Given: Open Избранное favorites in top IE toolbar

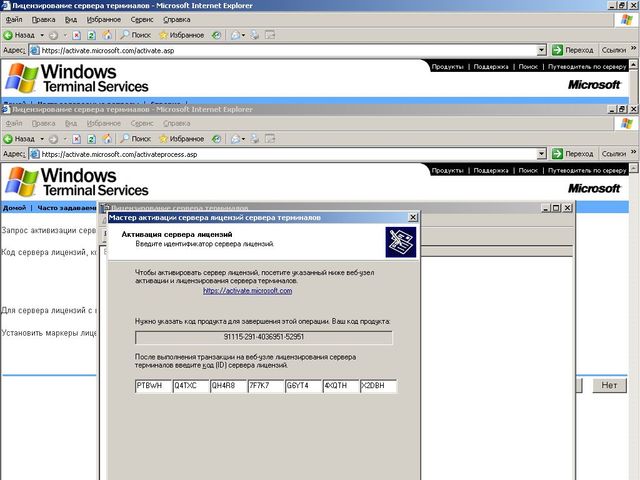Looking at the screenshot, I should tap(182, 35).
